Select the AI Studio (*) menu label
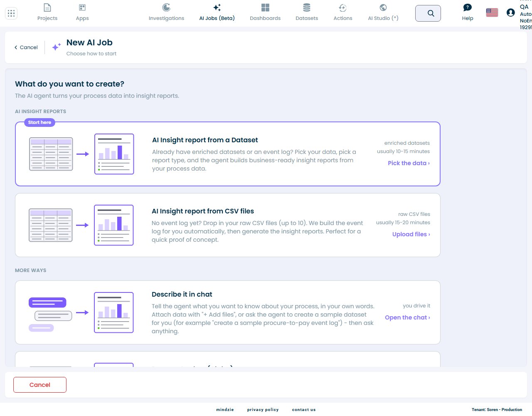The height and width of the screenshot is (416, 532). tap(383, 18)
